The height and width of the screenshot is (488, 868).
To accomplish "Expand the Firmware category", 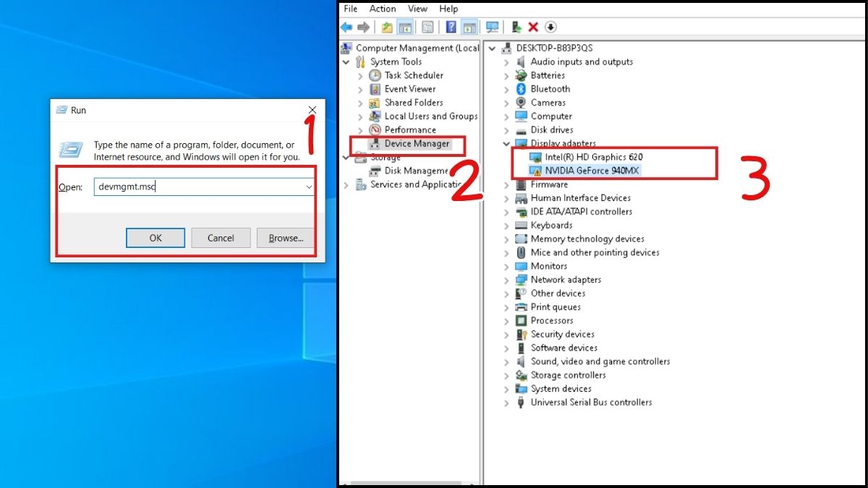I will click(x=506, y=184).
